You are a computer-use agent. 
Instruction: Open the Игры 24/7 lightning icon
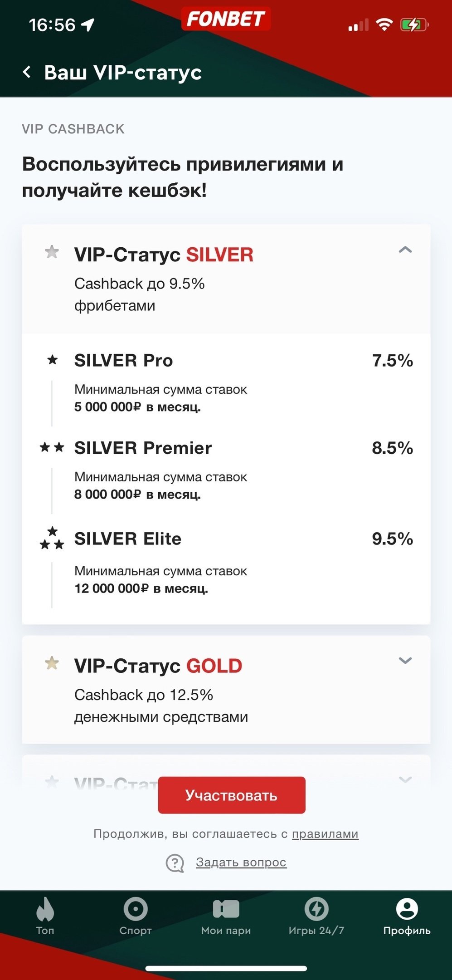(x=316, y=909)
